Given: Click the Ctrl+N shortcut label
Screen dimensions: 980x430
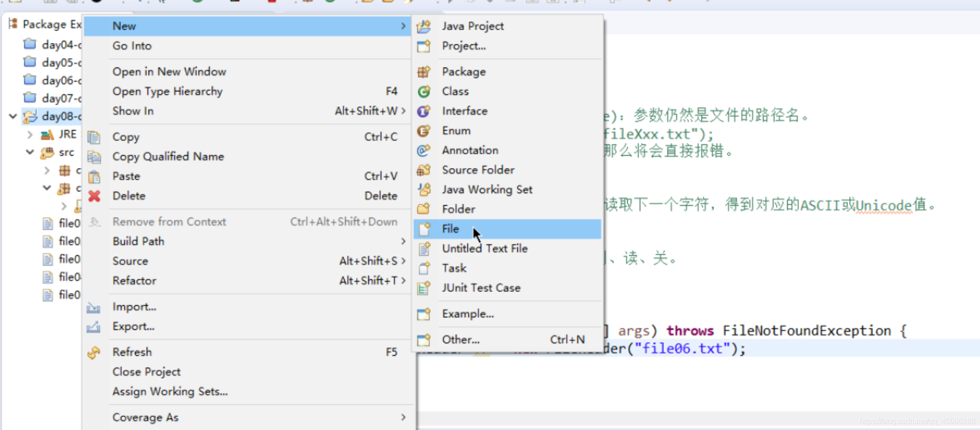Looking at the screenshot, I should coord(567,340).
